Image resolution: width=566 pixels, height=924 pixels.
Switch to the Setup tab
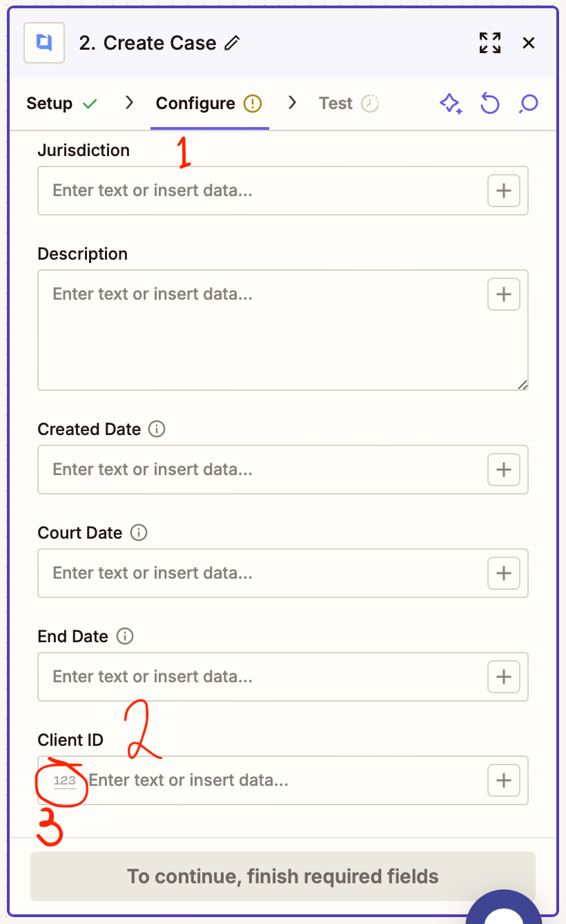[50, 103]
